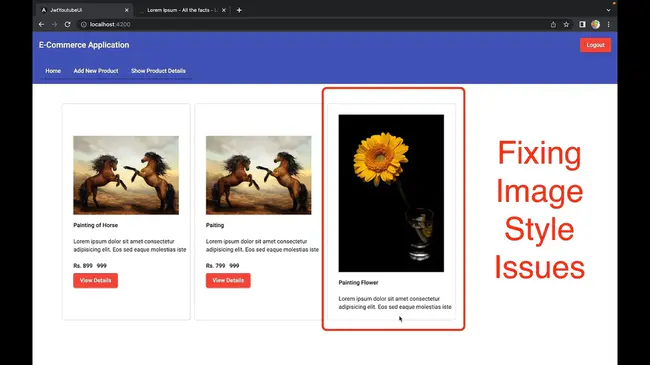The width and height of the screenshot is (650, 365).
Task: Click the share icon in address bar
Action: click(553, 24)
